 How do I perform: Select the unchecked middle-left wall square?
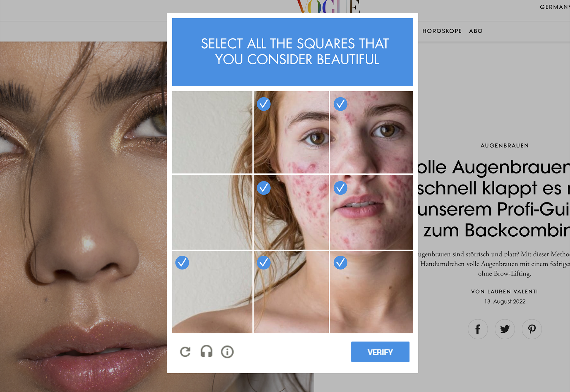click(212, 212)
